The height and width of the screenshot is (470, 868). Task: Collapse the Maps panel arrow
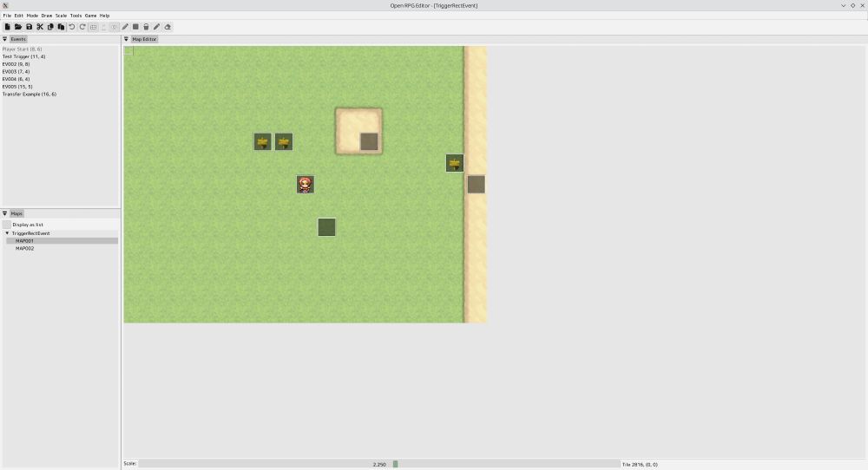click(4, 213)
